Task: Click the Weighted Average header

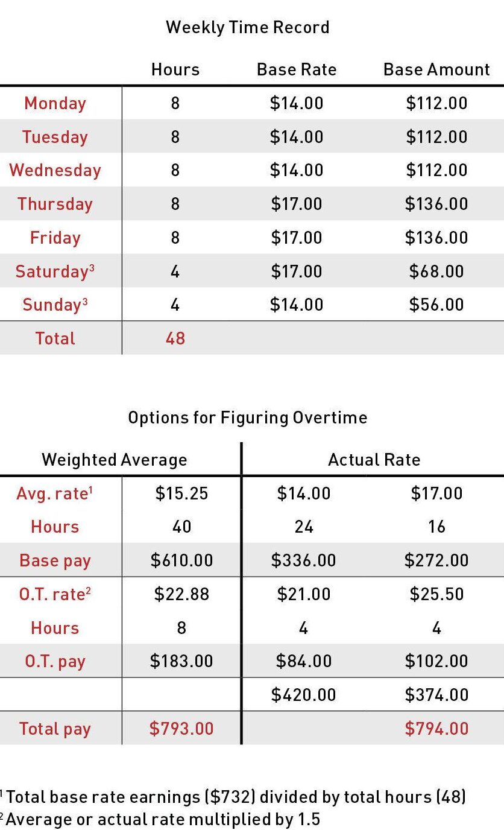Action: coord(115,460)
